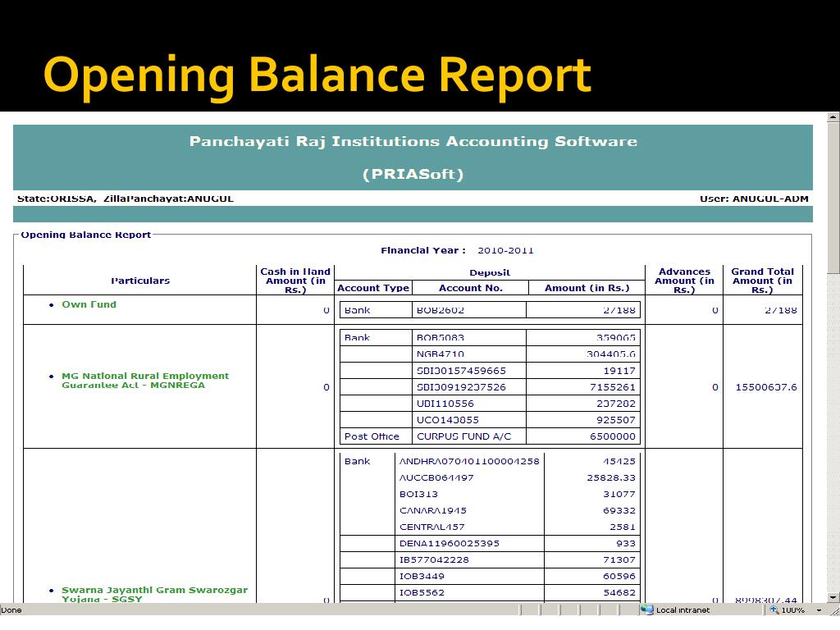Click the amount 60596

tap(619, 577)
